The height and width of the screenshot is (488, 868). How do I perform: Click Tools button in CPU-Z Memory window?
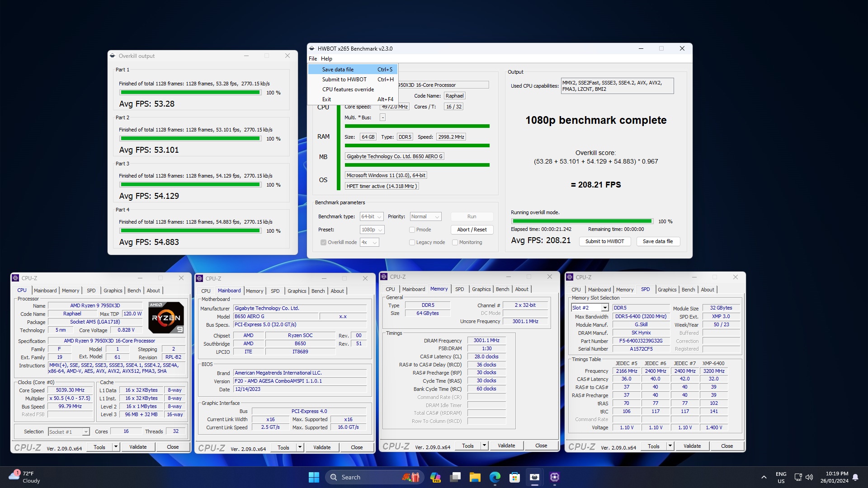467,446
